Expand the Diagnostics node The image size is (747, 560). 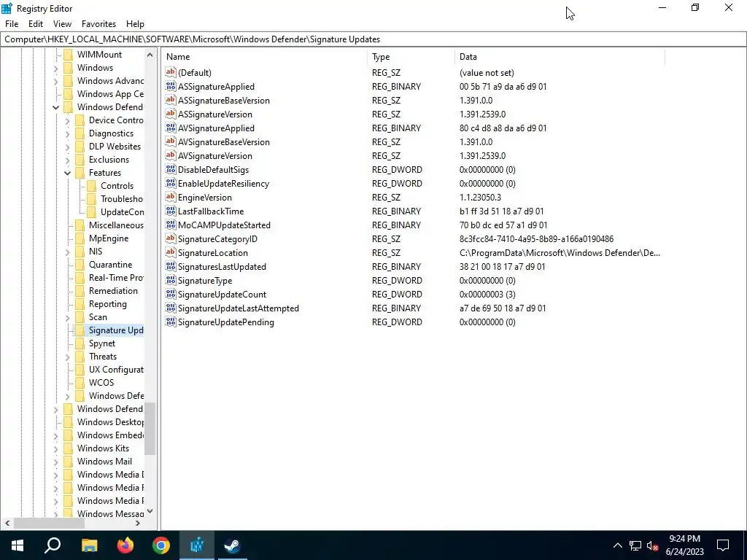pyautogui.click(x=68, y=134)
